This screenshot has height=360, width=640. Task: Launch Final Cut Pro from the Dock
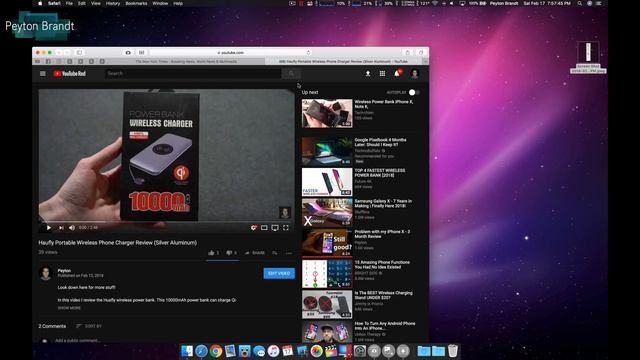pos(331,351)
